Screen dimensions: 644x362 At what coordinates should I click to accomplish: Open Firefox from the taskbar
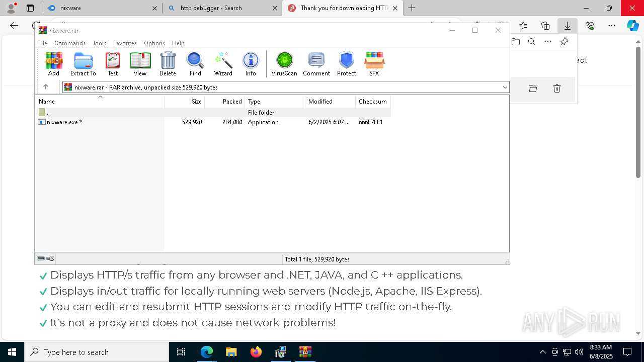pos(256,352)
